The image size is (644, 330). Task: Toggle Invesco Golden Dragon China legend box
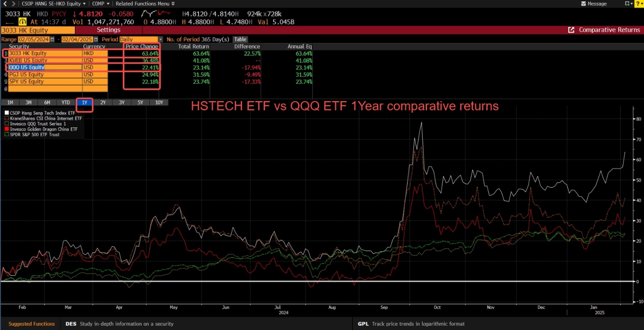(x=6, y=129)
